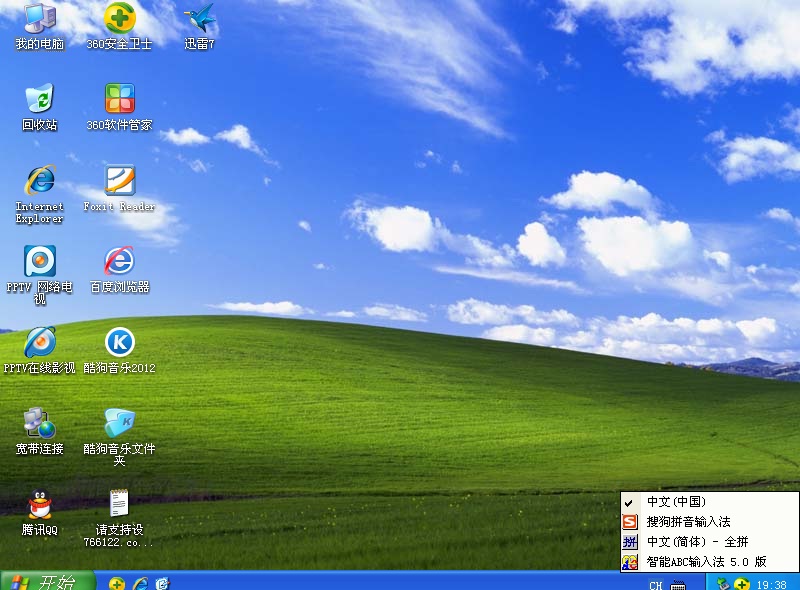Image resolution: width=800 pixels, height=590 pixels.
Task: Choose 中文(简体) - 全拼 input method
Action: coord(696,542)
